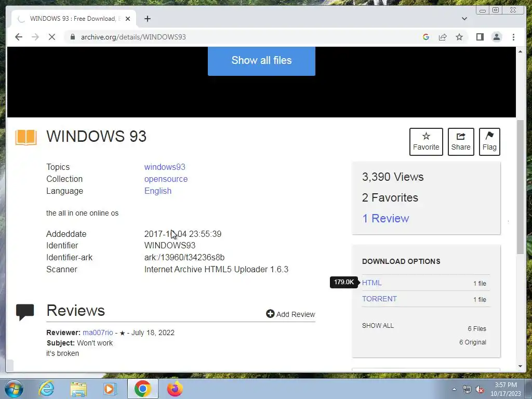
Task: Click the Show all files button
Action: pyautogui.click(x=261, y=60)
